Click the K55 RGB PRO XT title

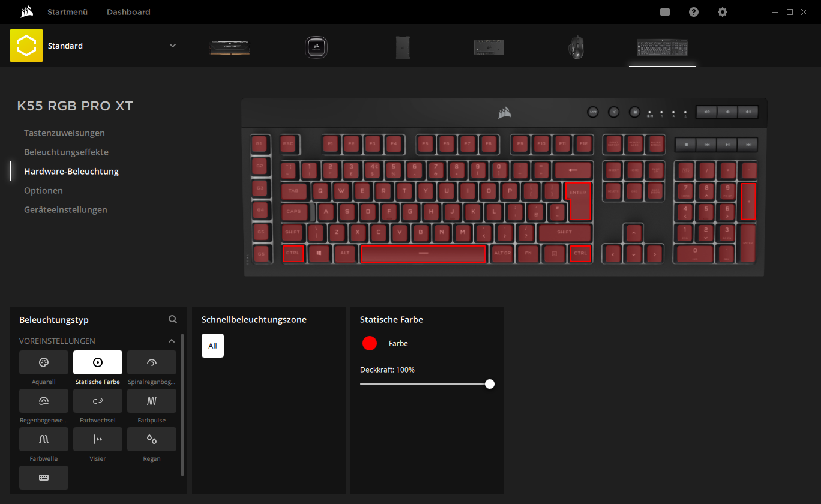coord(75,106)
